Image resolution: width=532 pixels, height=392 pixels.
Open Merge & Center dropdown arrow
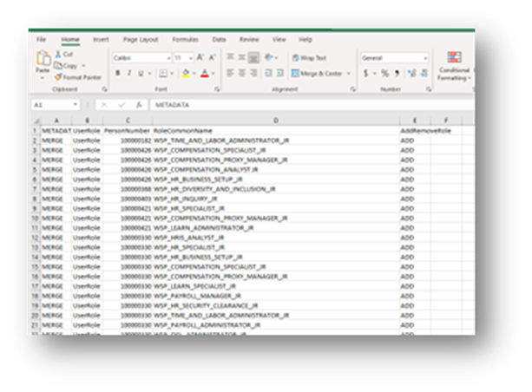[x=348, y=73]
